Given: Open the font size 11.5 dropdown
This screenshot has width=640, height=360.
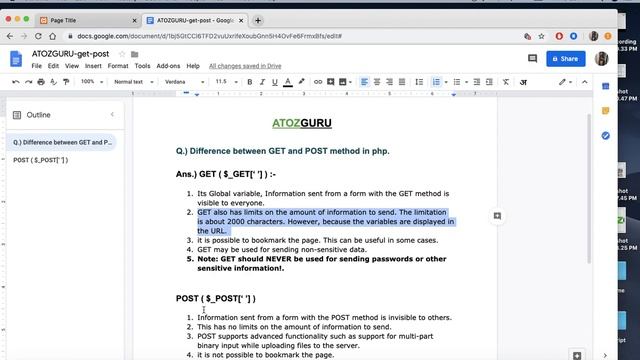Looking at the screenshot, I should [226, 82].
